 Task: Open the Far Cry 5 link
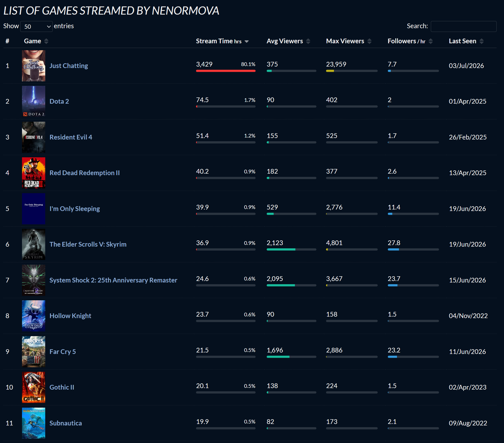pyautogui.click(x=63, y=352)
